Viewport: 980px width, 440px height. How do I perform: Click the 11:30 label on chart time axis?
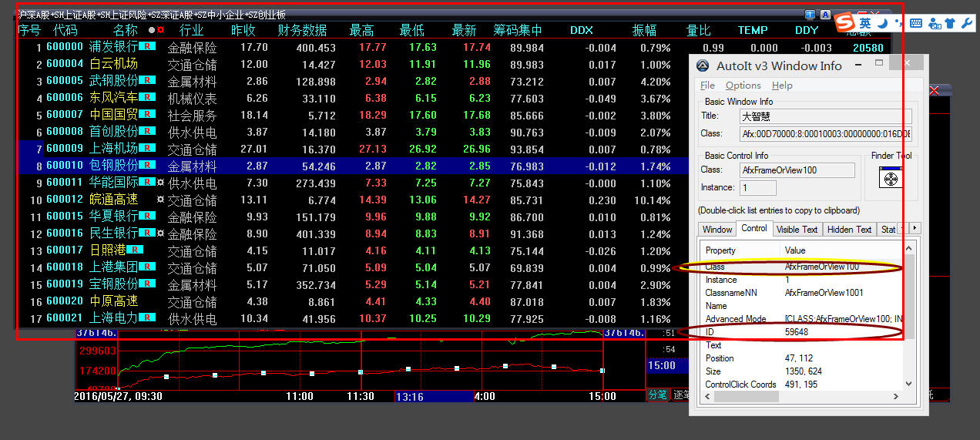pos(360,397)
